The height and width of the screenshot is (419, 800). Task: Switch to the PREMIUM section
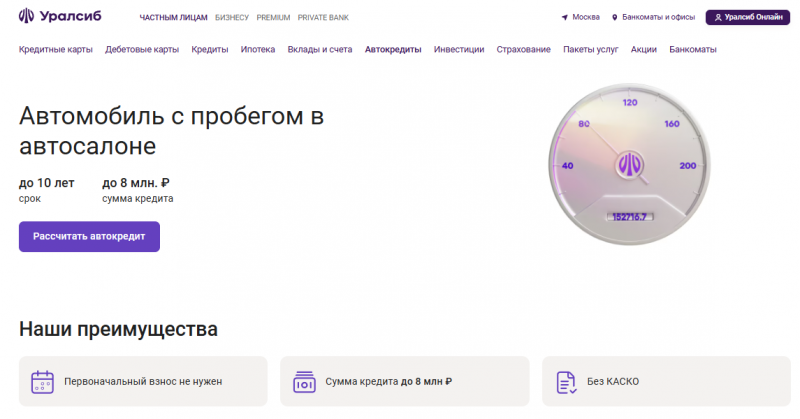[x=273, y=17]
